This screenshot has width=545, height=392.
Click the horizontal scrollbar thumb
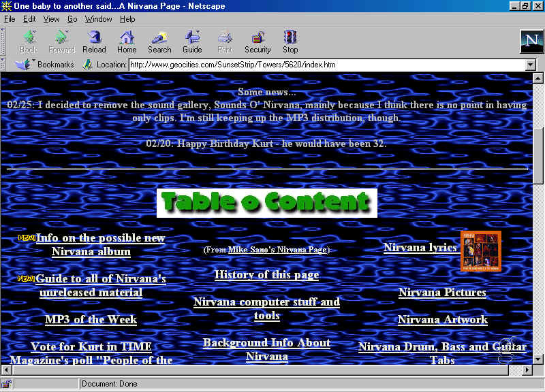click(x=261, y=370)
